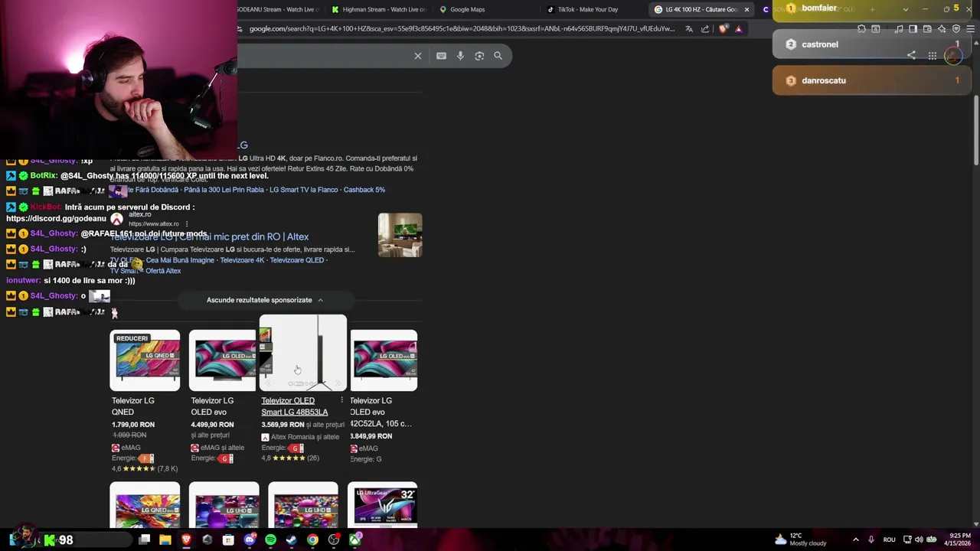Click the Google share results icon
The height and width of the screenshot is (551, 980).
[911, 56]
